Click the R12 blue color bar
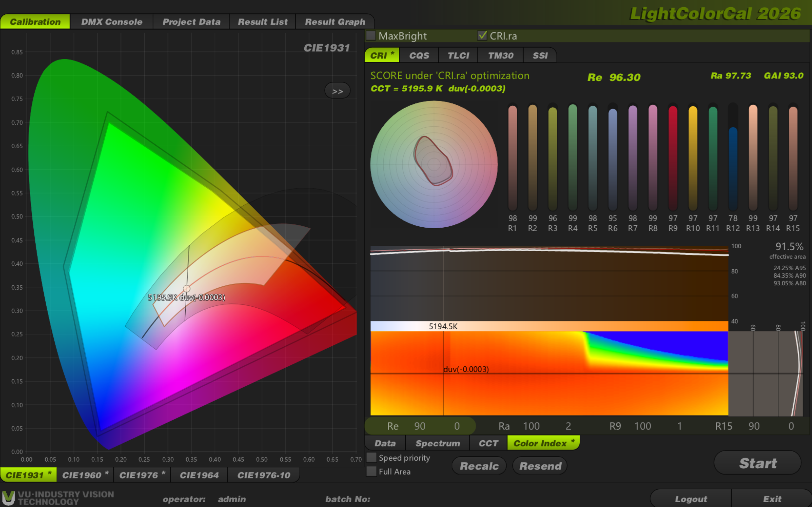The width and height of the screenshot is (812, 507). pos(733,157)
